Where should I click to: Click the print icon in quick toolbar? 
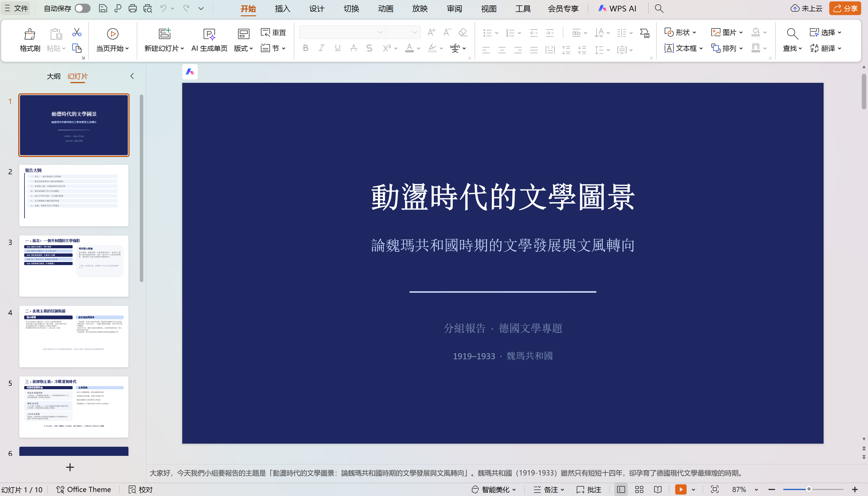pos(132,8)
